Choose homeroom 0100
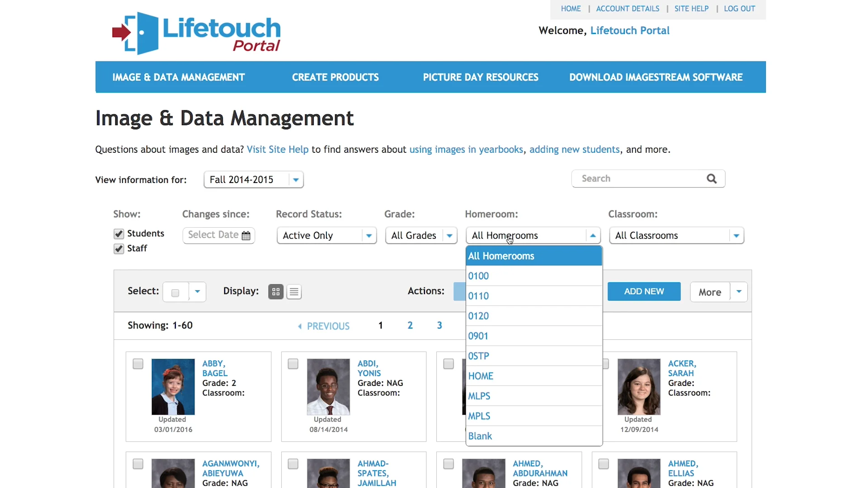The image size is (868, 488). 534,276
